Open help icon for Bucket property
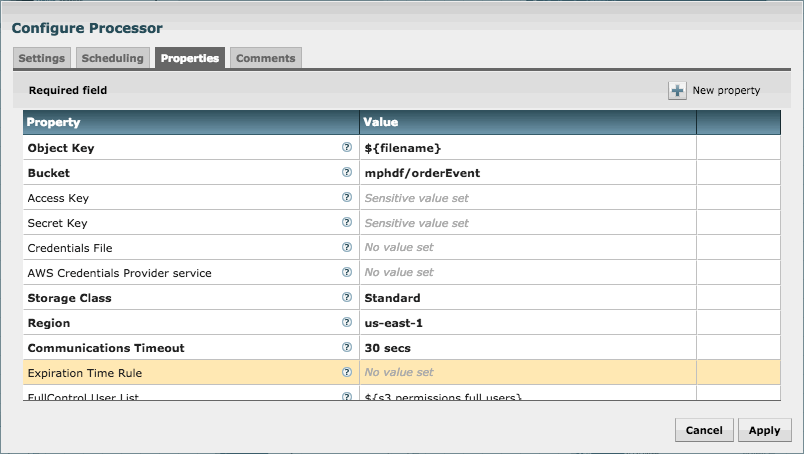 (347, 172)
